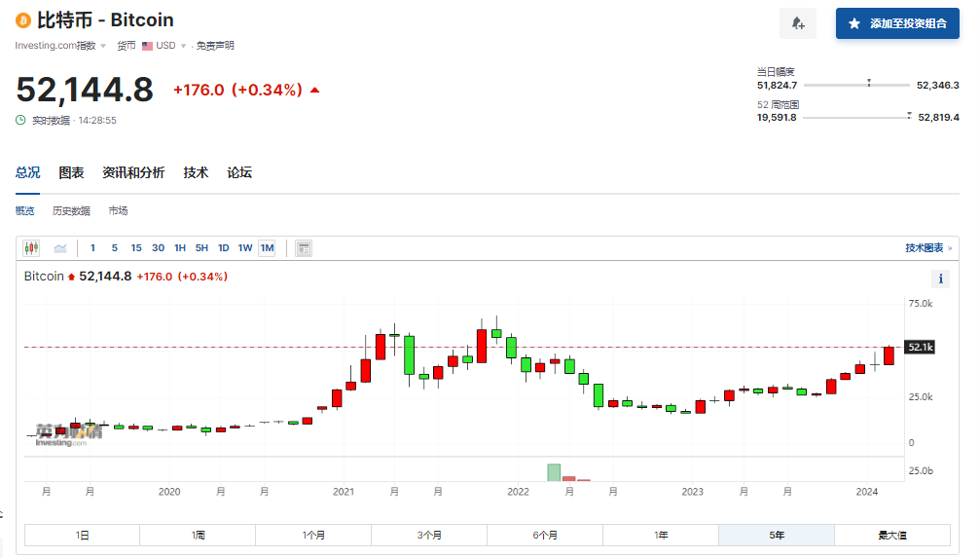This screenshot has height=558, width=980.
Task: Expand the Investing.com指数 dropdown
Action: pyautogui.click(x=103, y=46)
